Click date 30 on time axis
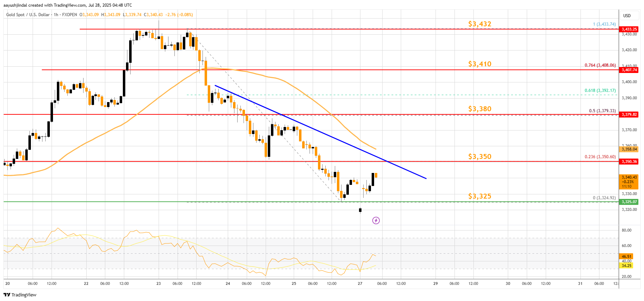 pos(508,283)
